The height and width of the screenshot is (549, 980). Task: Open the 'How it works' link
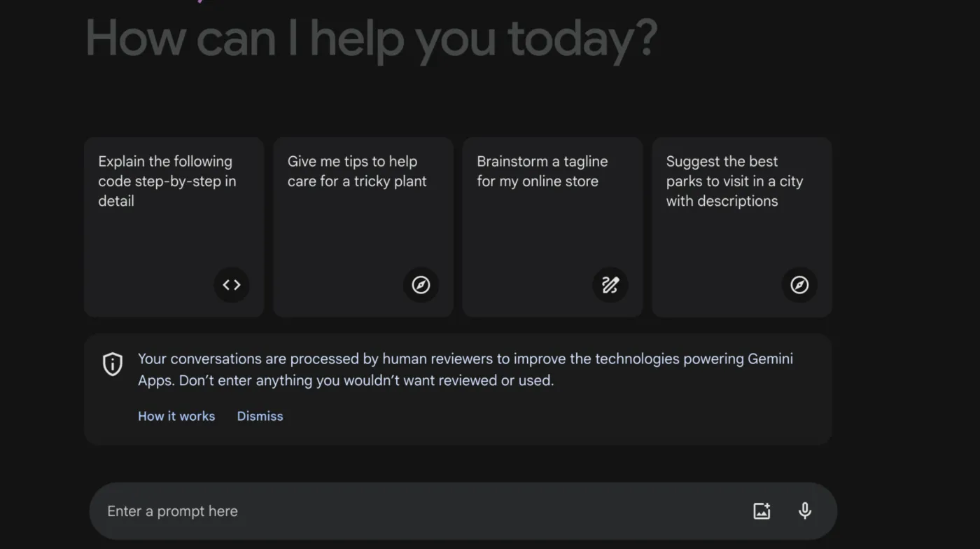pyautogui.click(x=176, y=416)
